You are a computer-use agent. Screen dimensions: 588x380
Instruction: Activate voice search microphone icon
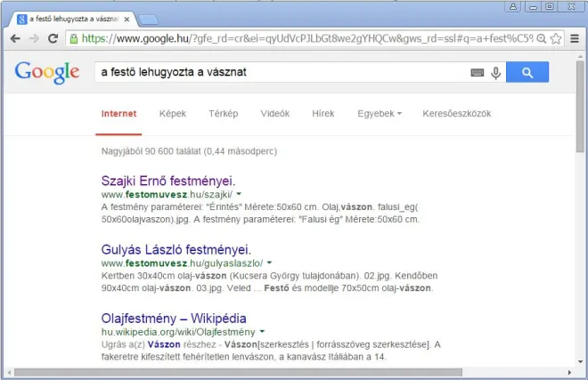coord(496,73)
